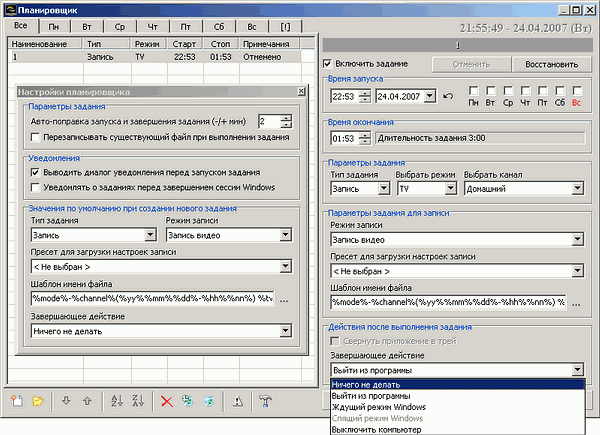600x435 pixels.
Task: Expand the start date 24.04.2007 picker
Action: click(428, 97)
